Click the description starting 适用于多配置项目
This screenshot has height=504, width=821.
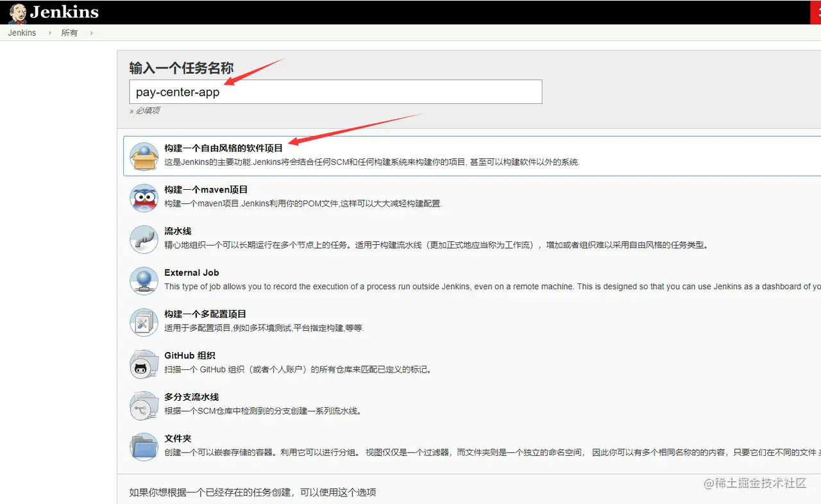[264, 328]
